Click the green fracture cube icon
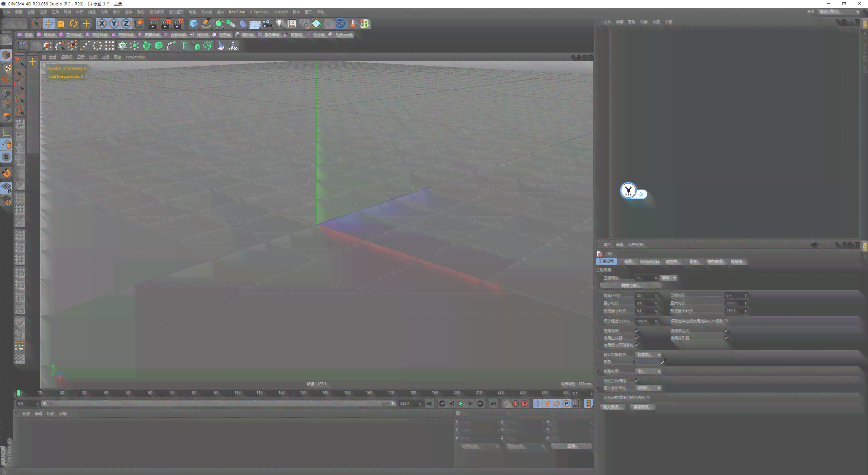The image size is (868, 475). coord(159,46)
